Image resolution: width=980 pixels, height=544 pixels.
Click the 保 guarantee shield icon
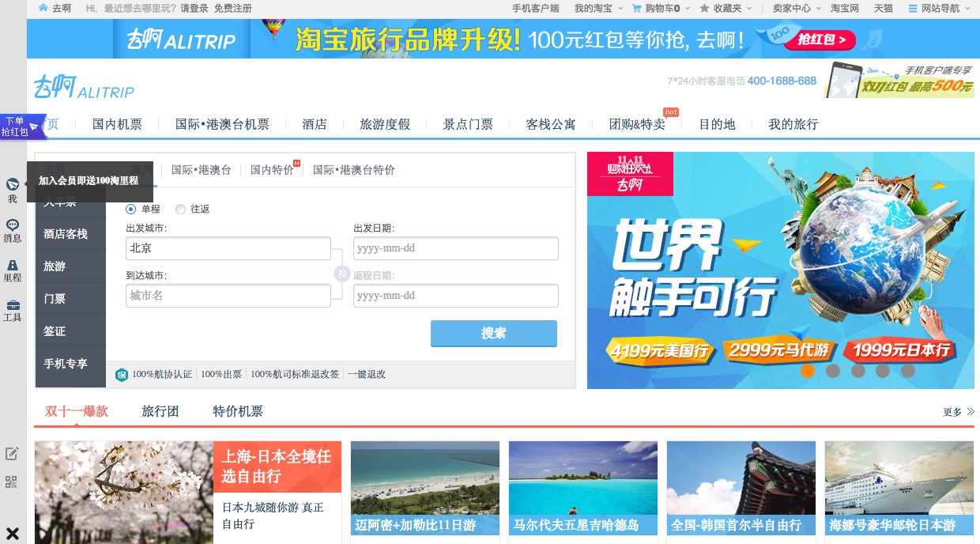click(122, 375)
